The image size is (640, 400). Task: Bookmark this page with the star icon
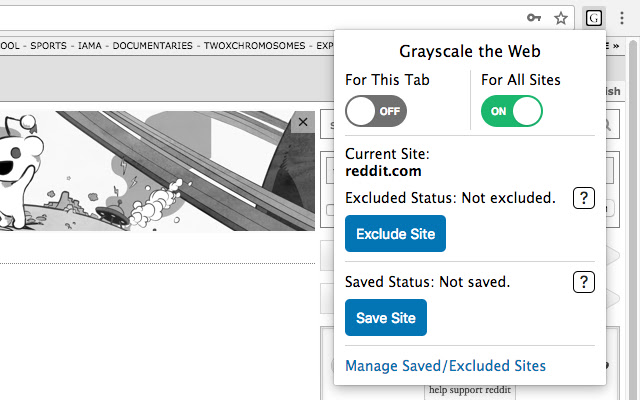click(561, 18)
